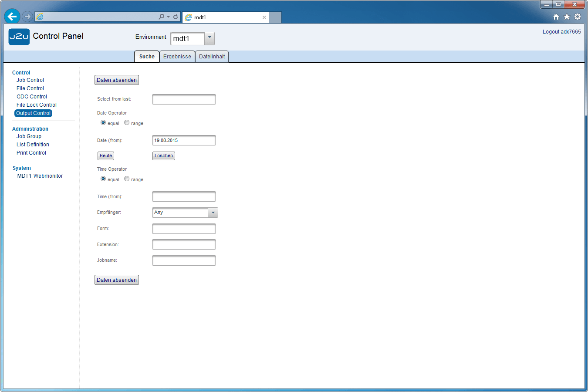588x392 pixels.
Task: Expand the Empfänger dropdown
Action: [213, 213]
